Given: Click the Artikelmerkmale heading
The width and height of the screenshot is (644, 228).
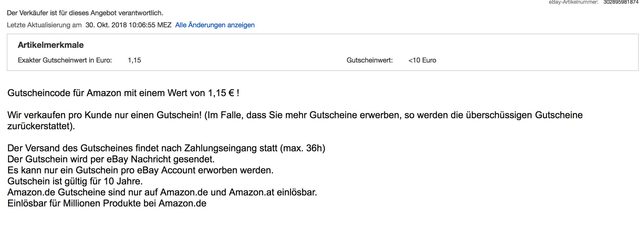Looking at the screenshot, I should click(51, 45).
